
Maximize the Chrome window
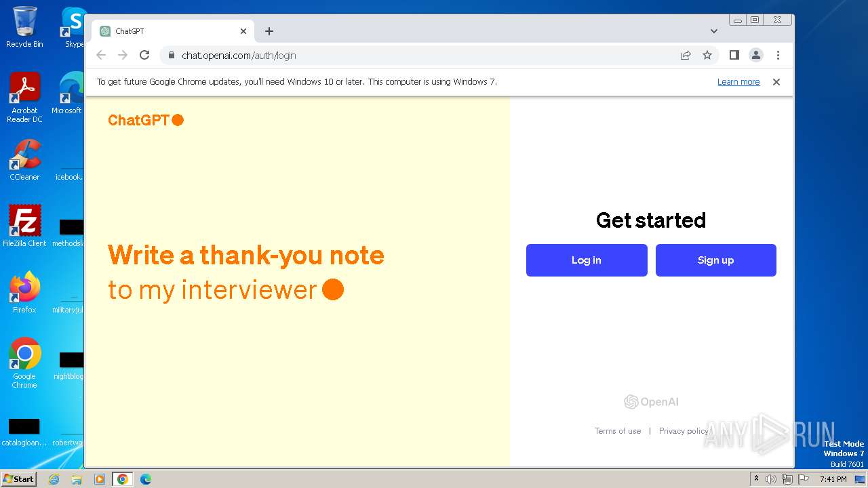[x=754, y=20]
